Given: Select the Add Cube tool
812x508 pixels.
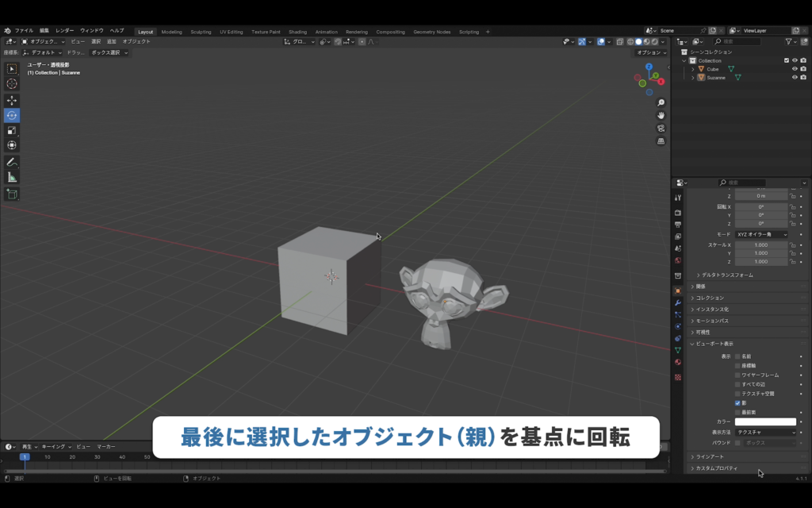Looking at the screenshot, I should coord(12,194).
